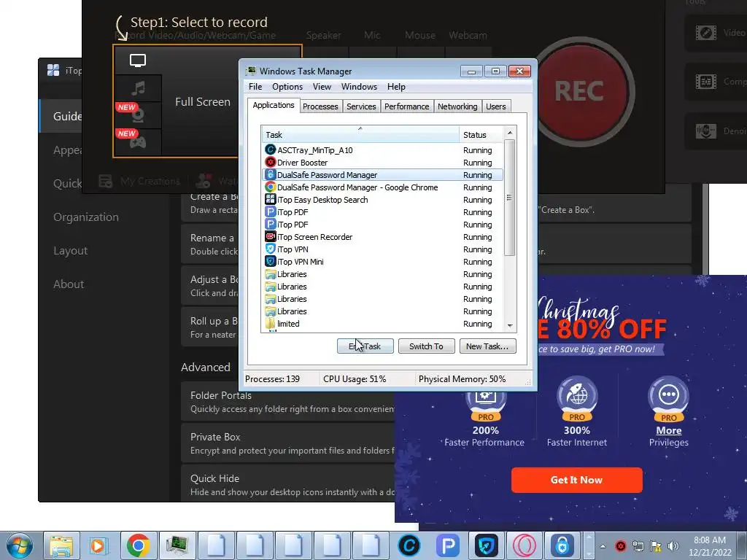Open Organization in iTop Easy Desktop sidebar
The image size is (747, 560).
[86, 217]
